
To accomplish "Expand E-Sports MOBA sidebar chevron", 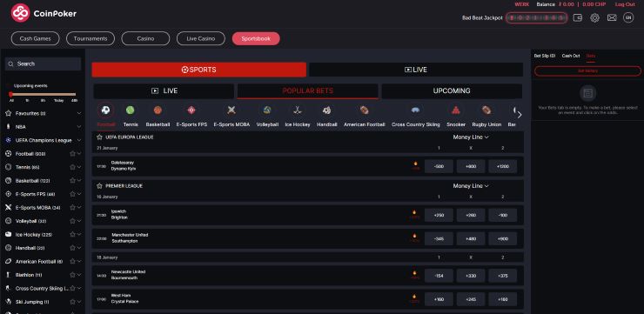I will tap(79, 207).
